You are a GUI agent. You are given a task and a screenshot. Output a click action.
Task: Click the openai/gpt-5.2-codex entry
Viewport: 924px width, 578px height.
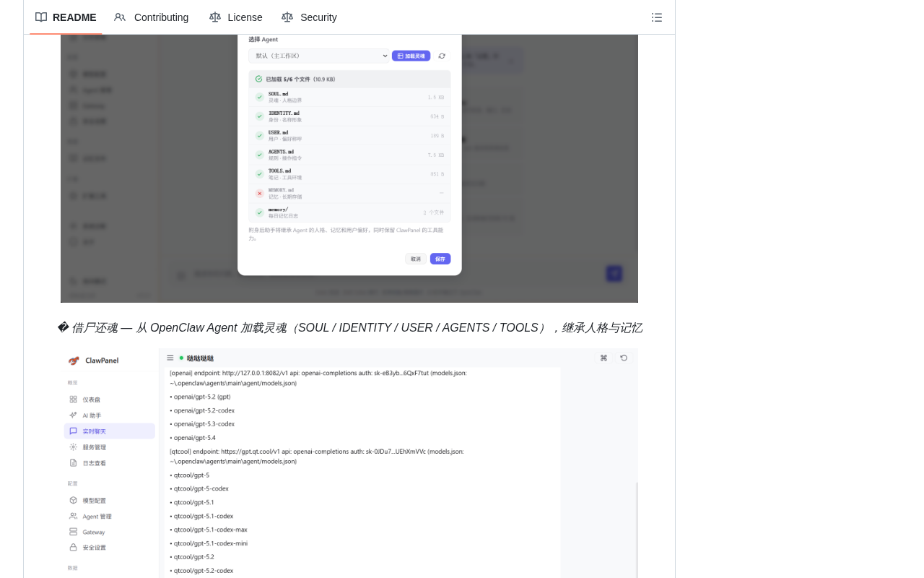click(x=203, y=410)
